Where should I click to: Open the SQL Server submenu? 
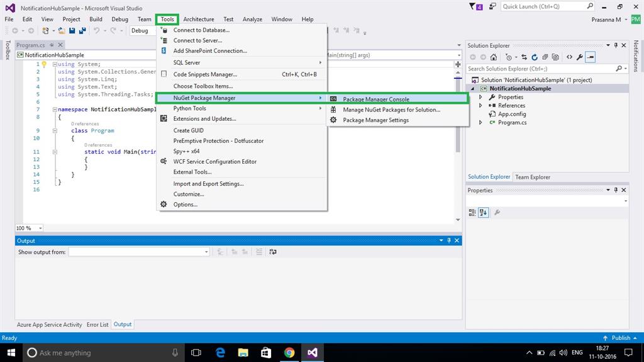click(x=241, y=62)
